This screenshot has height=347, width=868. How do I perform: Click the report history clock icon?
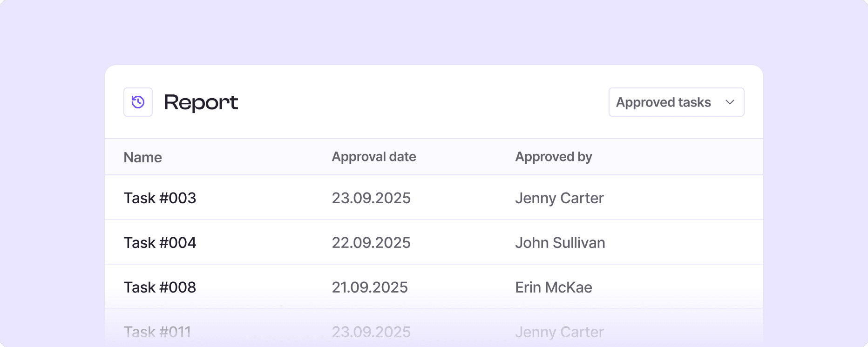click(138, 102)
